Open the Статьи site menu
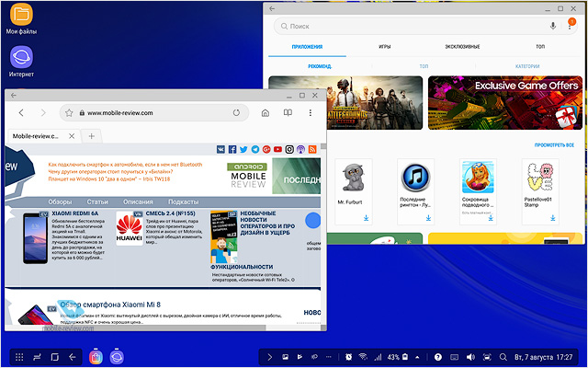 97,202
